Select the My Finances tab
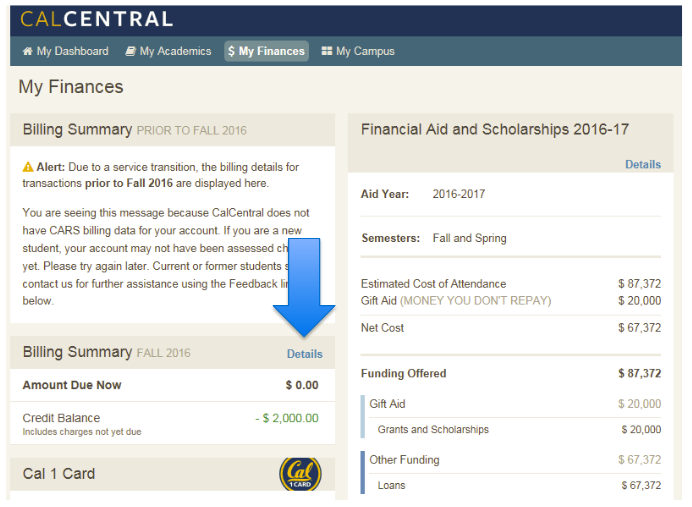The image size is (692, 507). 267,51
